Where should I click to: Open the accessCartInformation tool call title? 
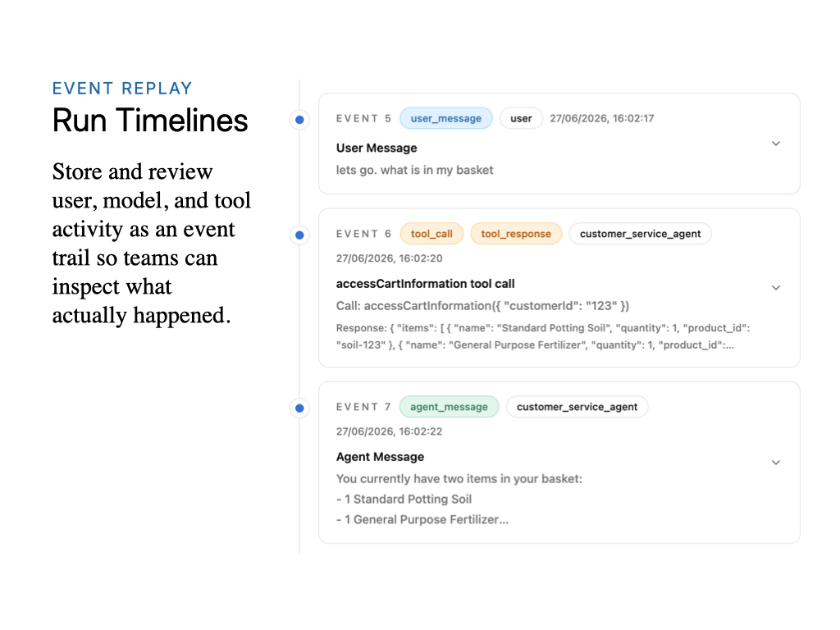click(426, 283)
